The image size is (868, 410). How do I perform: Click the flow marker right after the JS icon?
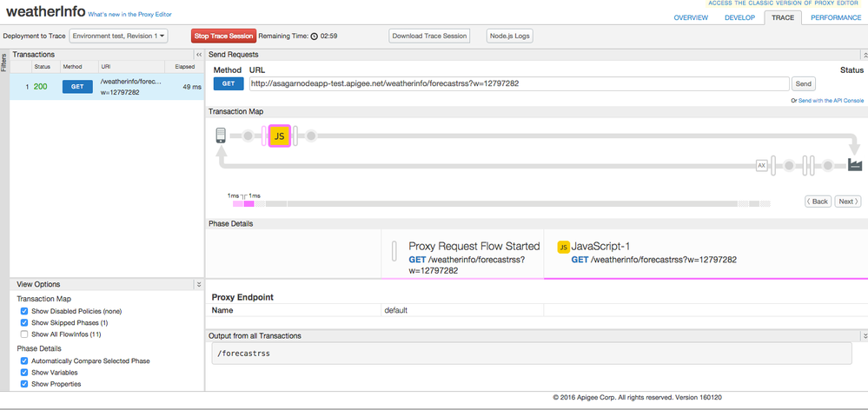coord(295,136)
